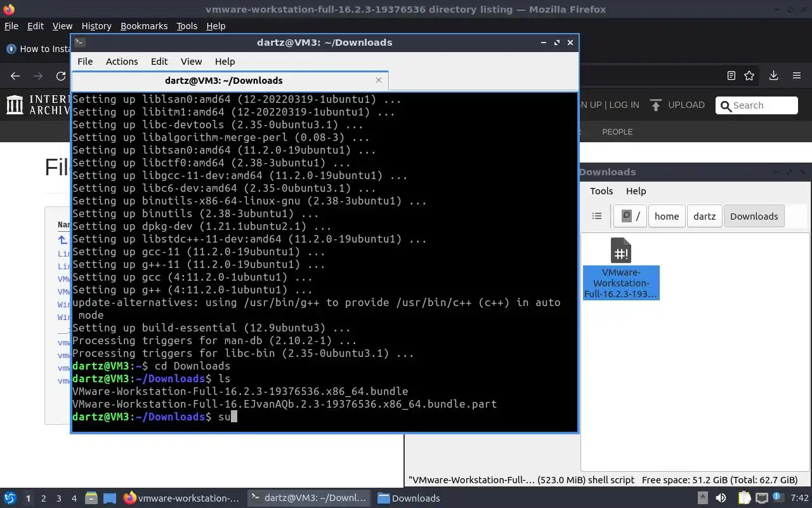
Task: Click 'Setting up build-essential' line in terminal
Action: (211, 328)
